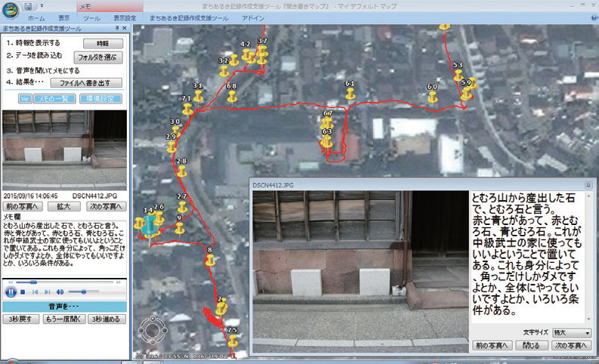Switch to the ホーム ribbon tab
The image size is (599, 364).
pos(36,17)
